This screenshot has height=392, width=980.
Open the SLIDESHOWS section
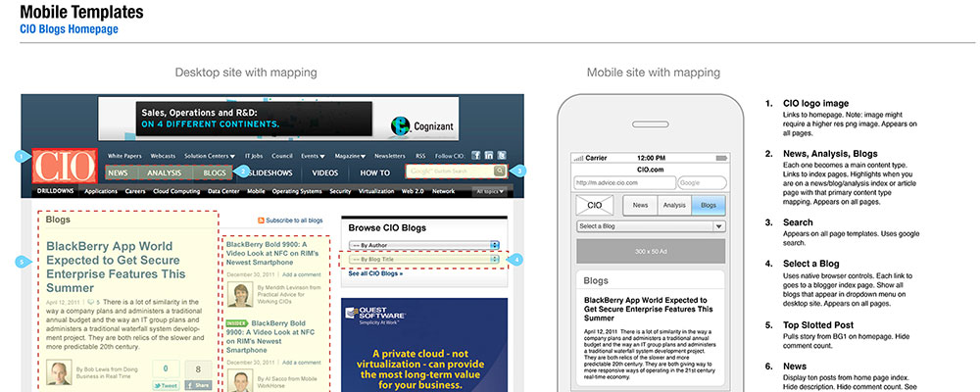pyautogui.click(x=270, y=173)
